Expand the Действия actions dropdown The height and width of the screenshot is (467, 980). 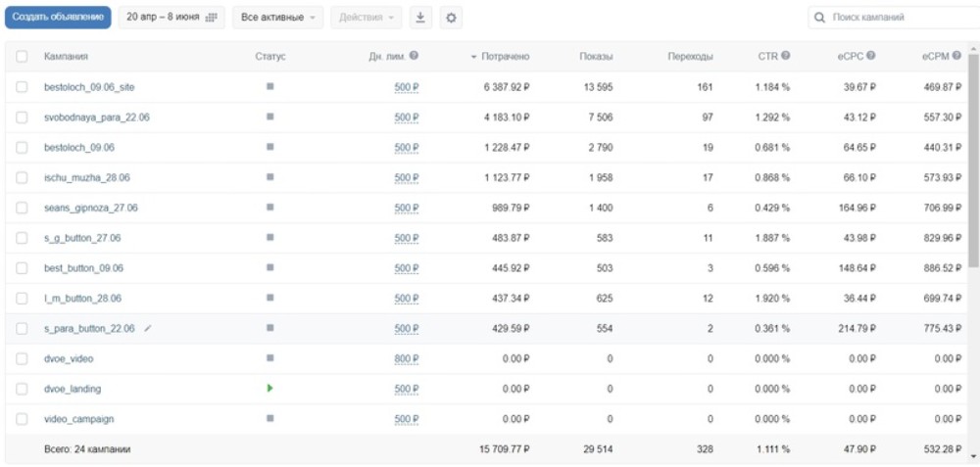tap(367, 18)
